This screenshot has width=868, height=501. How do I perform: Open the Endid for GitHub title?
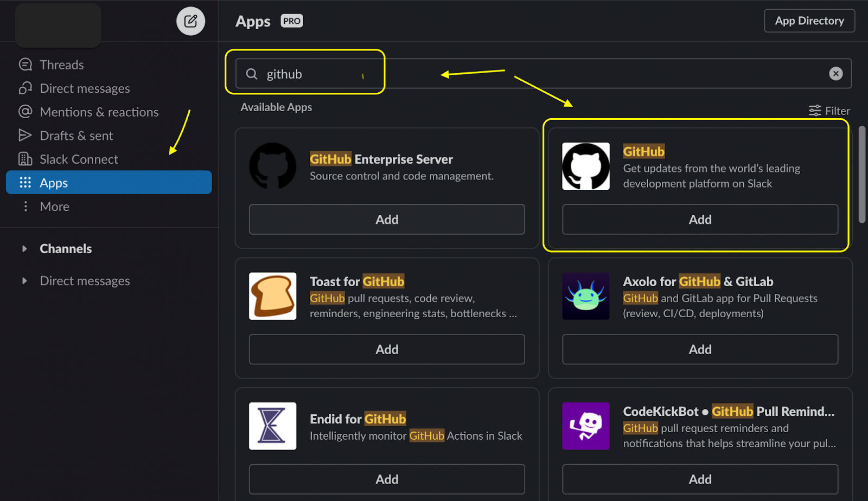tap(358, 419)
